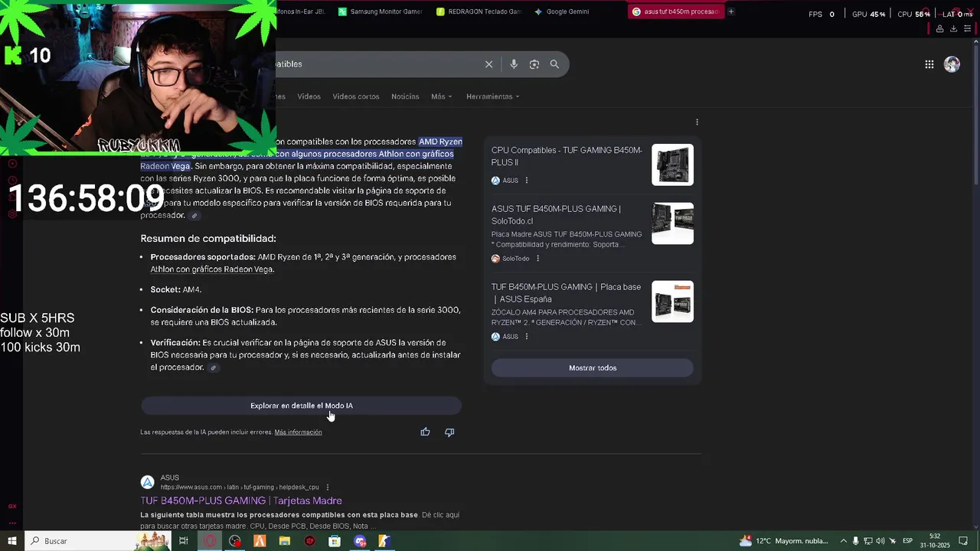Open Google Lens image search icon
The image size is (980, 551).
pyautogui.click(x=534, y=64)
